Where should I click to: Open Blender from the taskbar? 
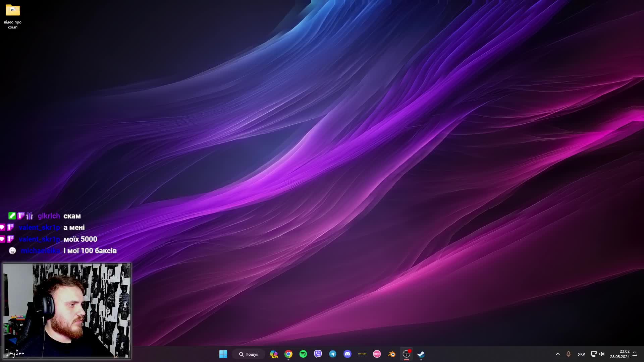(x=392, y=354)
